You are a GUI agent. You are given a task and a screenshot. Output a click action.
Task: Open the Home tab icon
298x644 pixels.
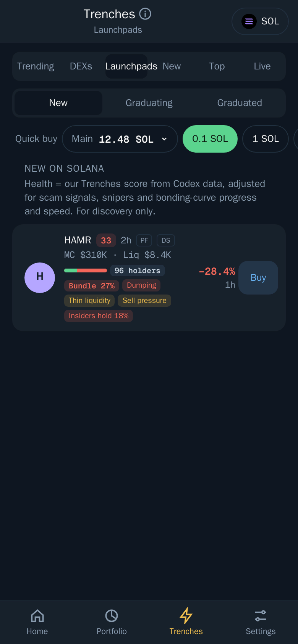[37, 616]
